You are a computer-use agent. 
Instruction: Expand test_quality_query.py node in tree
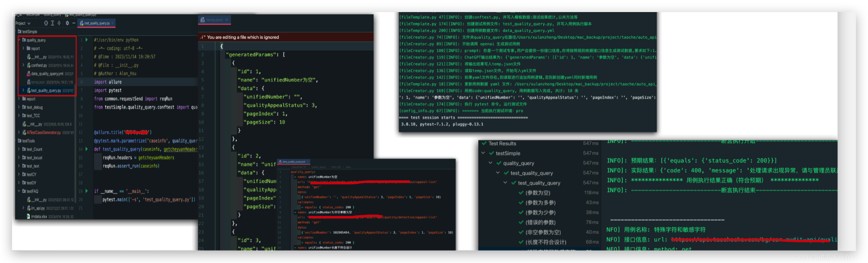point(23,90)
